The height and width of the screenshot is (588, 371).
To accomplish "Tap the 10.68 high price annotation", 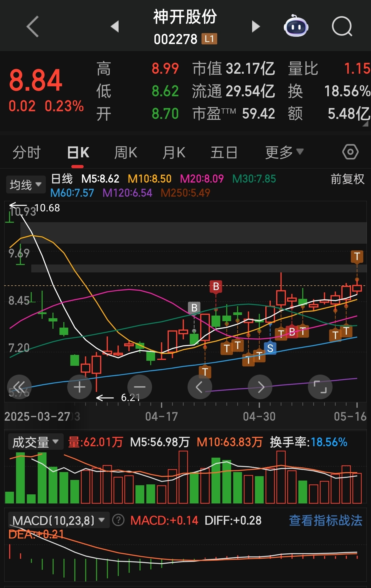I will [x=47, y=208].
